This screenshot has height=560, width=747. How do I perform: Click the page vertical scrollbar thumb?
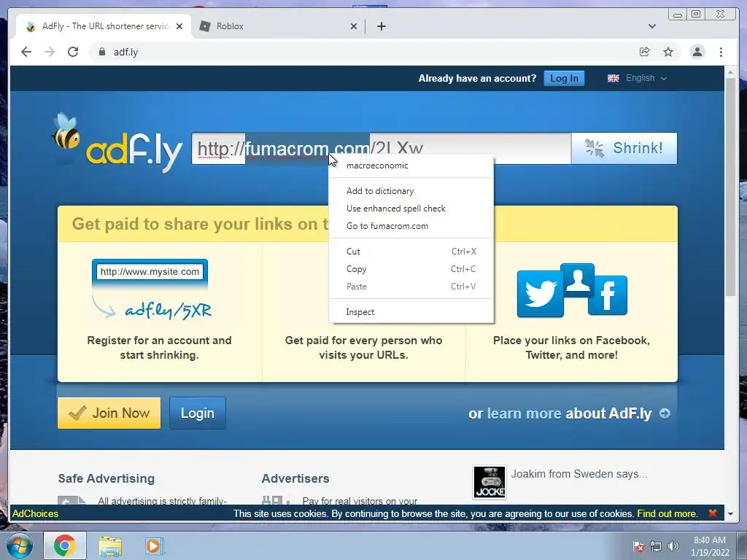point(730,187)
